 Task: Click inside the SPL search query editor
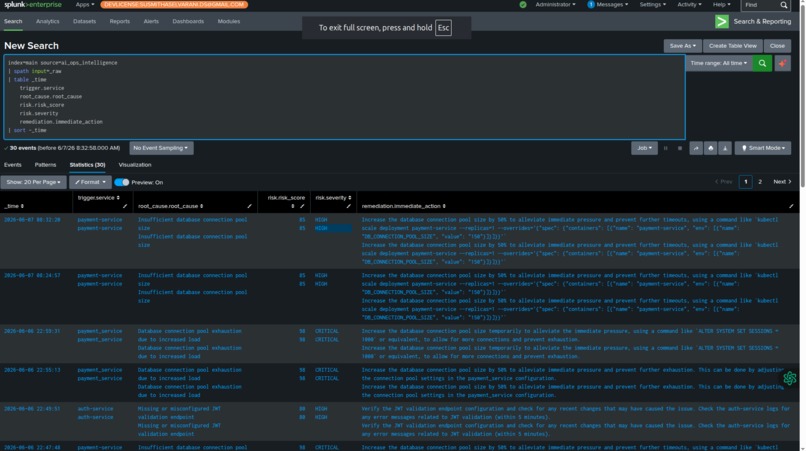(x=344, y=97)
